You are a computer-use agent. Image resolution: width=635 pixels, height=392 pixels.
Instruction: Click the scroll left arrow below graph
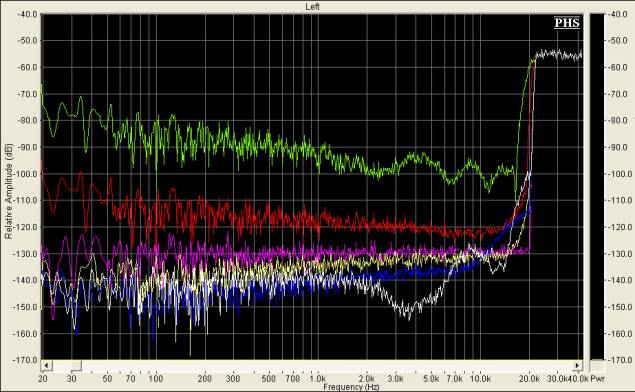46,365
